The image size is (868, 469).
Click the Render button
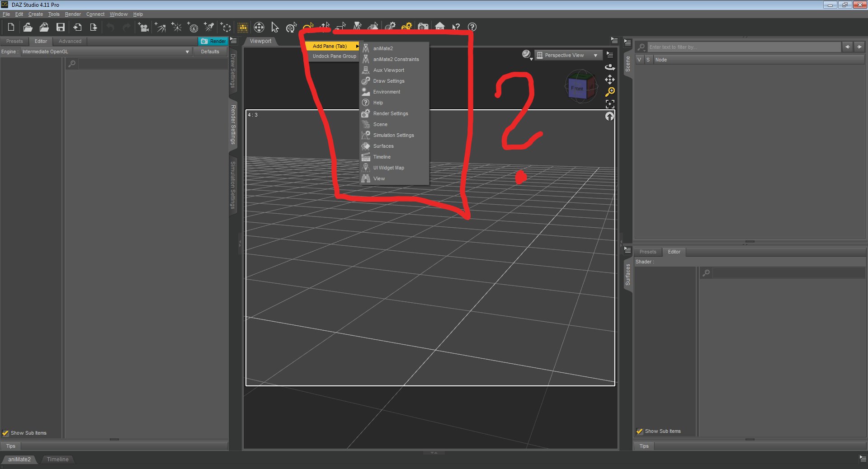click(213, 41)
